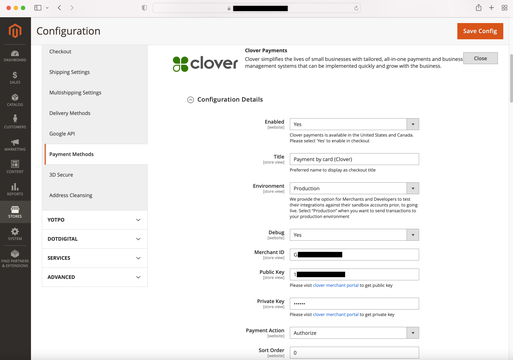This screenshot has height=360, width=513.
Task: Click the page vertical scrollbar
Action: 511,79
